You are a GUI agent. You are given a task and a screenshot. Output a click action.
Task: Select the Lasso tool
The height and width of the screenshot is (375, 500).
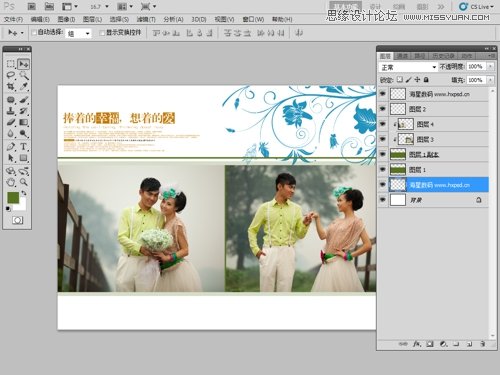coord(11,75)
